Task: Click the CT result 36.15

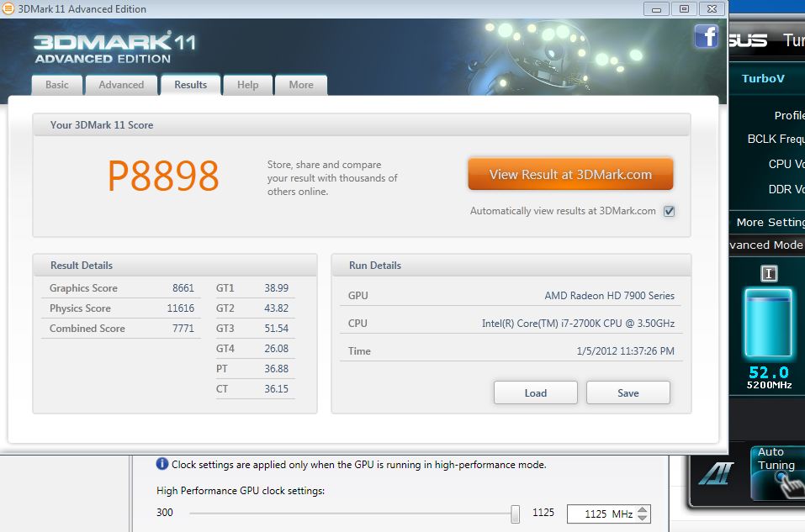Action: (276, 389)
